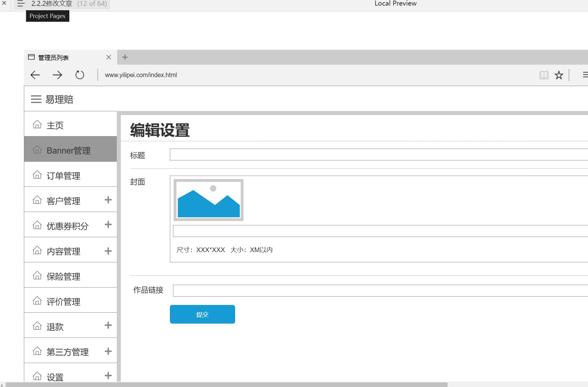Click the scrollbar's left arrow

pyautogui.click(x=2, y=385)
